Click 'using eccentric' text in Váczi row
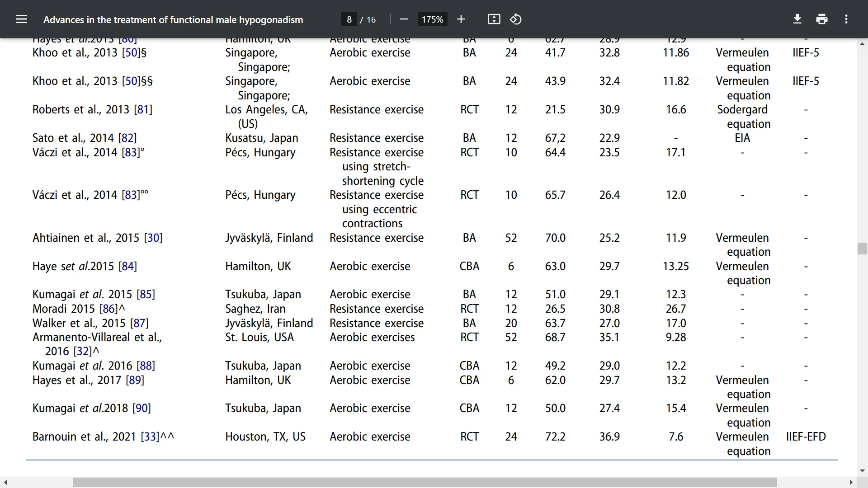This screenshot has width=868, height=488. (x=379, y=210)
